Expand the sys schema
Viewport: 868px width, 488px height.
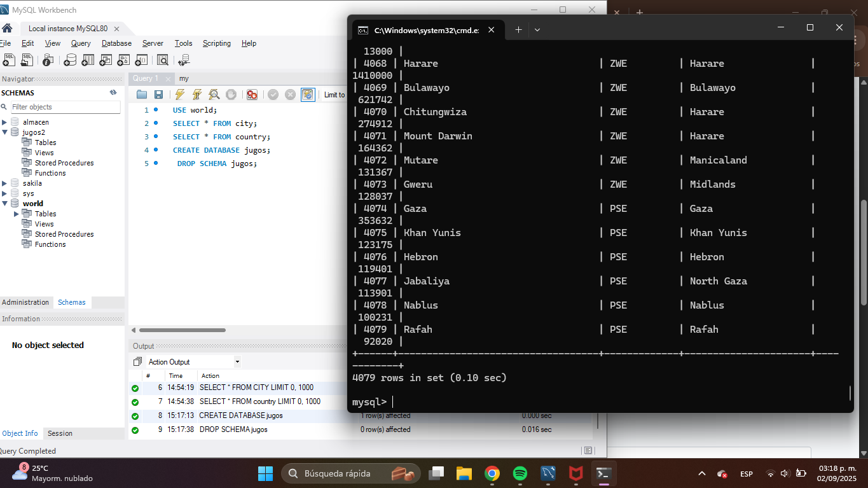point(4,193)
